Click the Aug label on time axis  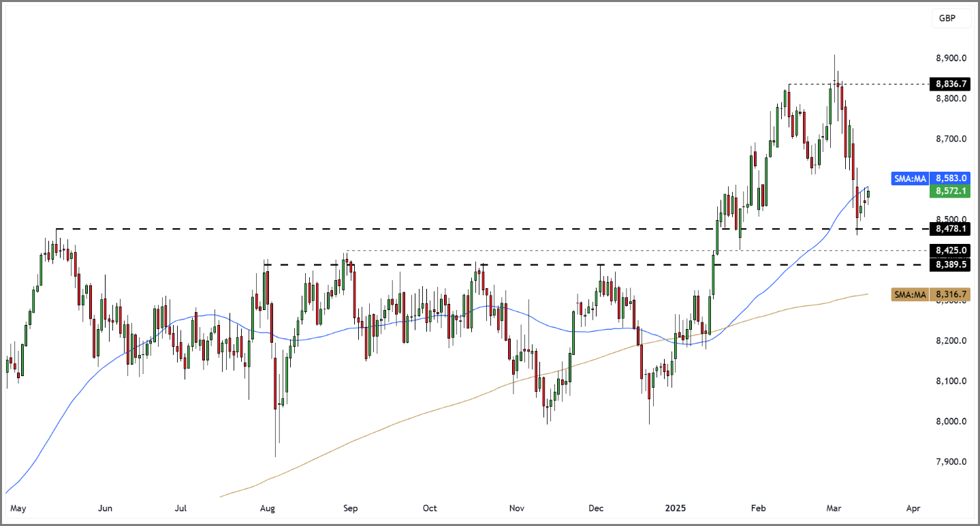coord(268,508)
